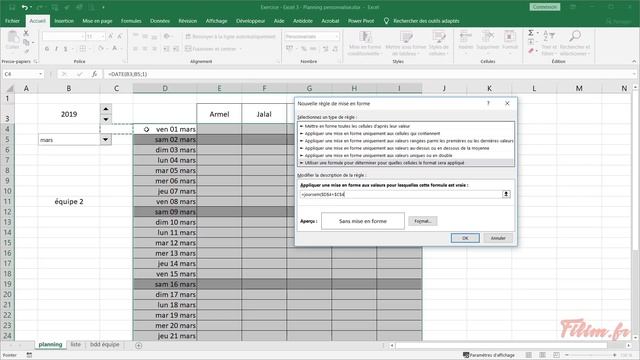Click the Format... button in dialog
This screenshot has height=360, width=640.
pos(422,221)
